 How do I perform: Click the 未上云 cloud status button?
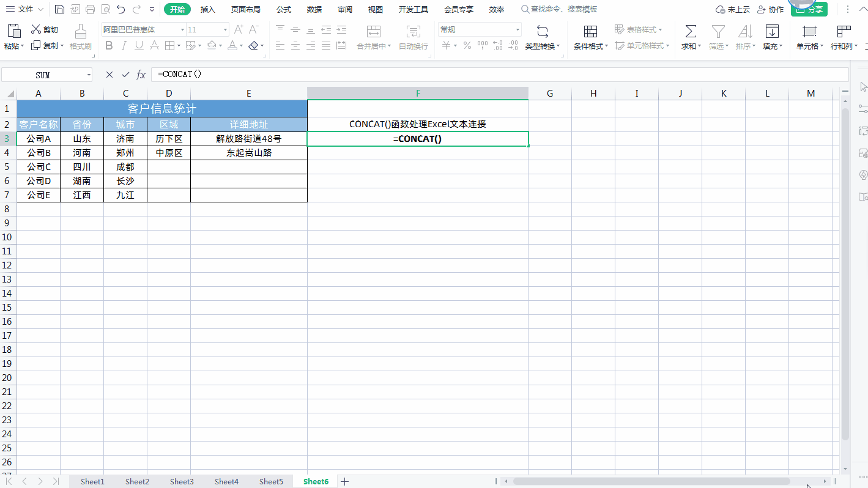(732, 9)
